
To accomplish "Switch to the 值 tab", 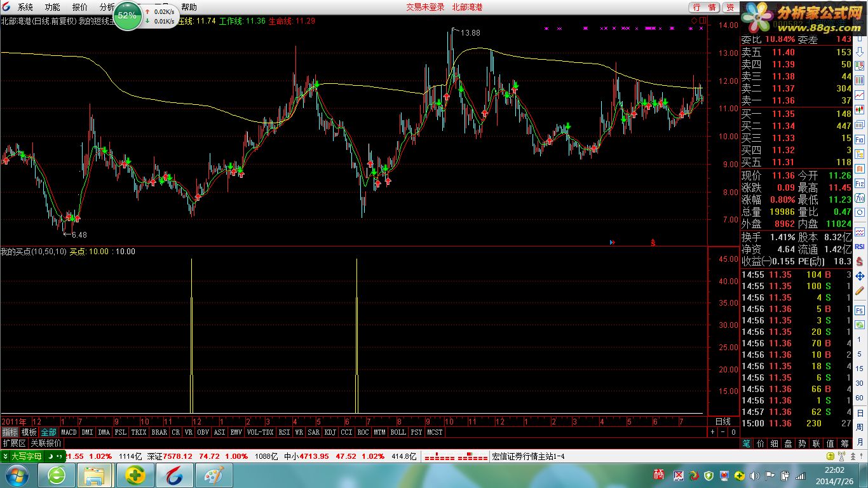I will pyautogui.click(x=831, y=443).
